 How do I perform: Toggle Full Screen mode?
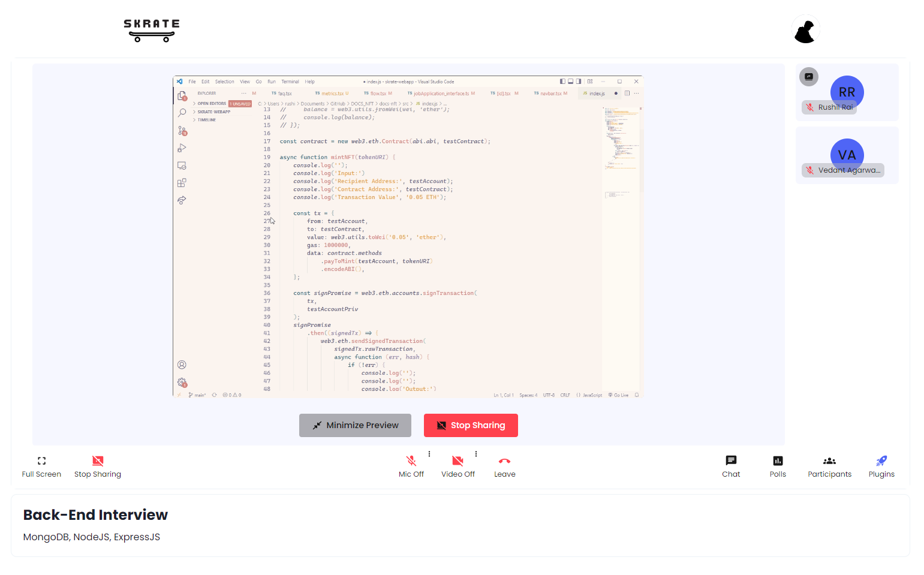pos(41,466)
